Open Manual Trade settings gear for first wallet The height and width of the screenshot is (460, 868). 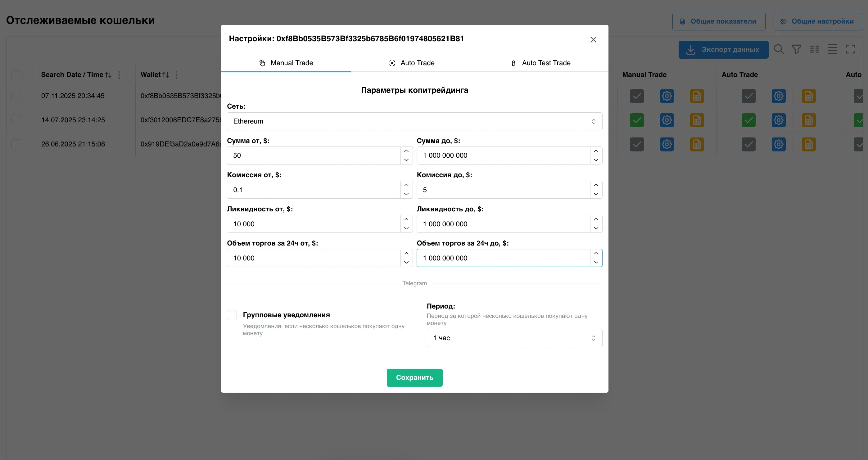[x=667, y=96]
